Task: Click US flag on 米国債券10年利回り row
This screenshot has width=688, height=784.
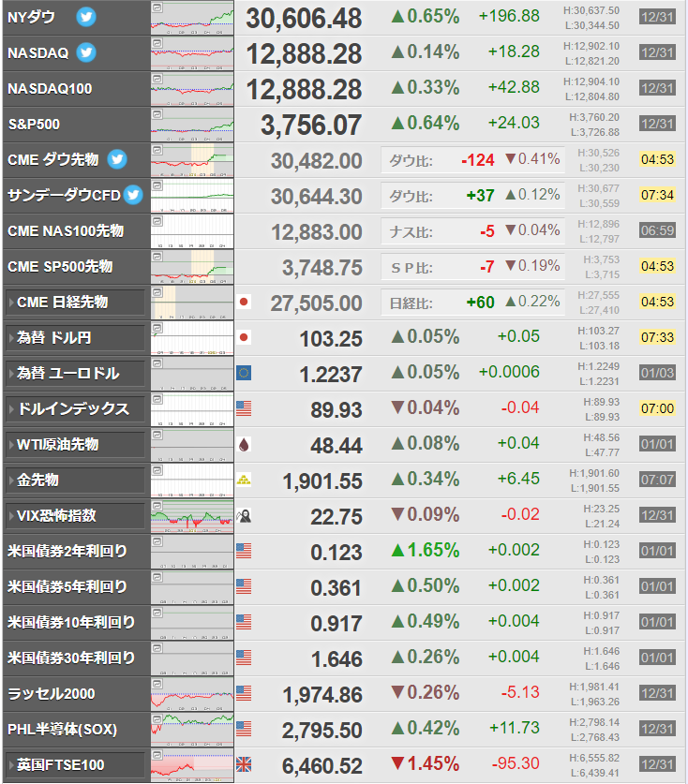Action: pos(244,622)
